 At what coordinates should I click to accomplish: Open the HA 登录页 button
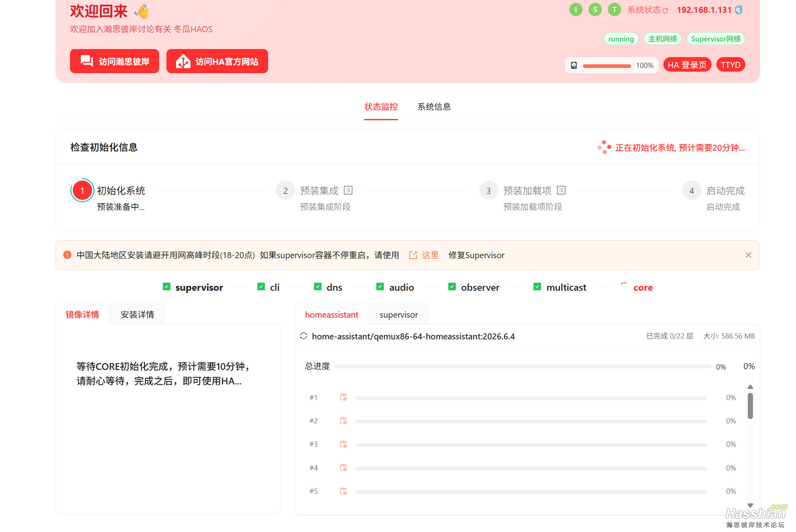(687, 65)
